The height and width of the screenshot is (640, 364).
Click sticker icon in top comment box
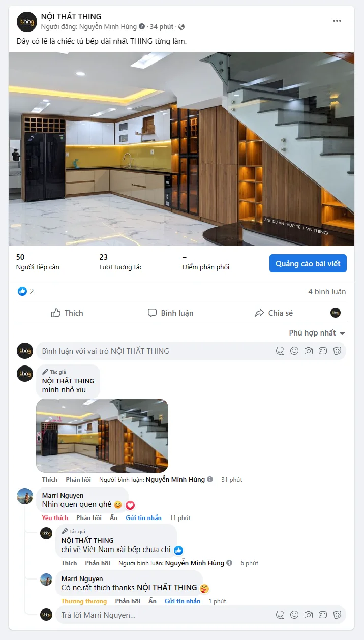tap(337, 351)
